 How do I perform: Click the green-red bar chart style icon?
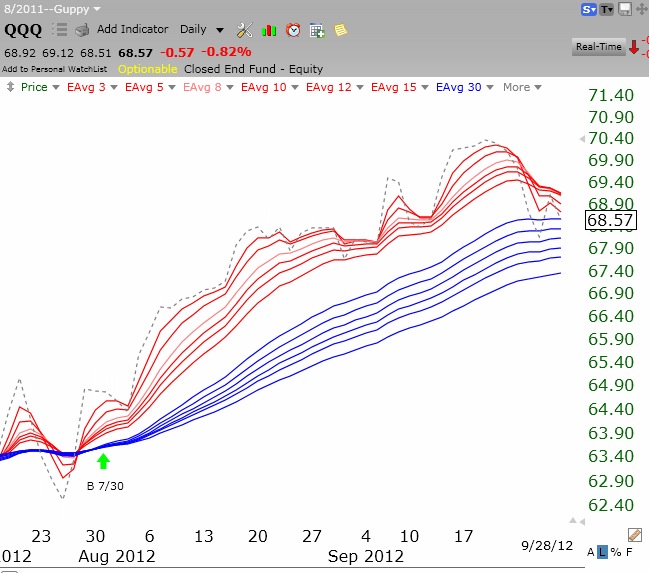coord(269,30)
